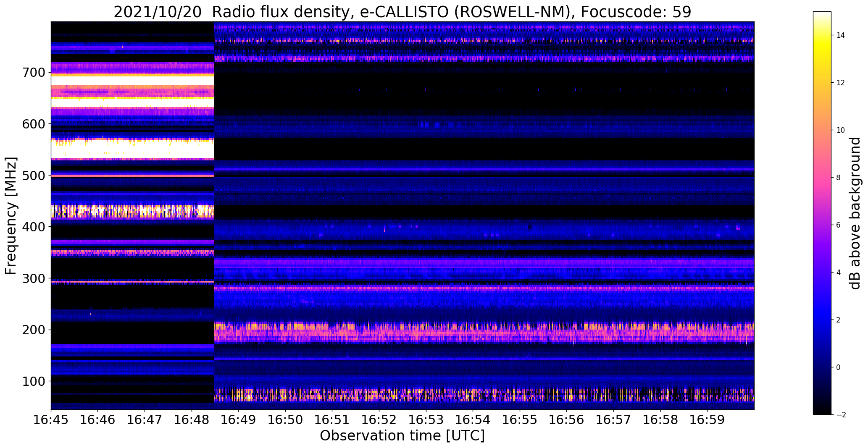Image resolution: width=868 pixels, height=448 pixels.
Task: Click the 16:46 time tick label
Action: click(98, 420)
